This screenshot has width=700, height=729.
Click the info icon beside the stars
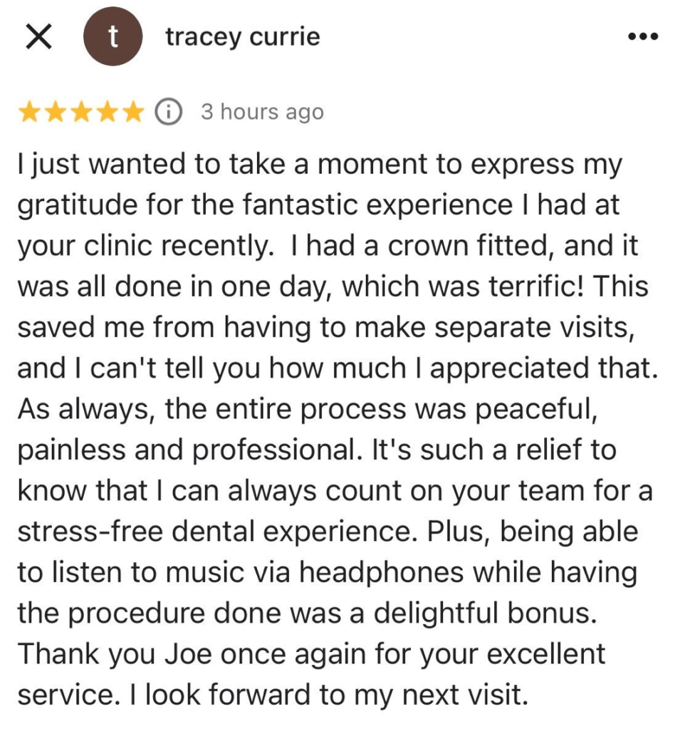point(168,112)
